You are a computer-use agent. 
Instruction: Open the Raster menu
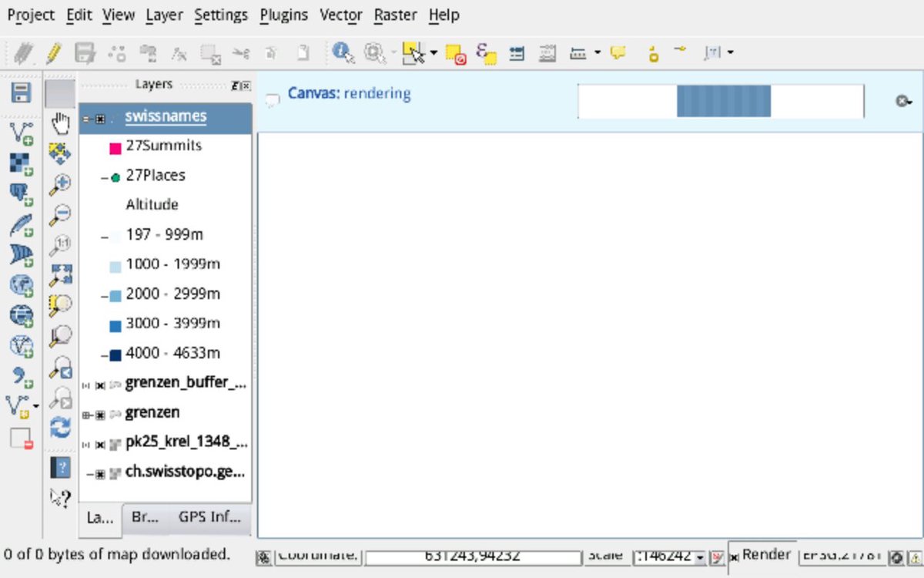396,15
